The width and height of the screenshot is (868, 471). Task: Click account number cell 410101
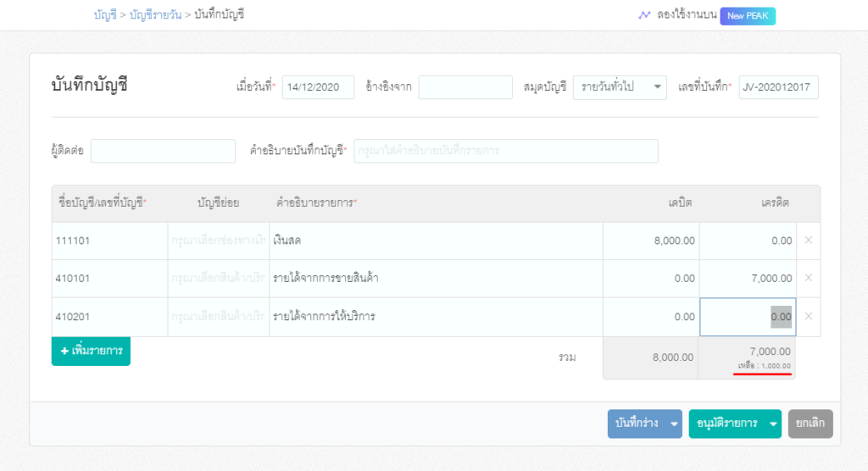(x=109, y=279)
